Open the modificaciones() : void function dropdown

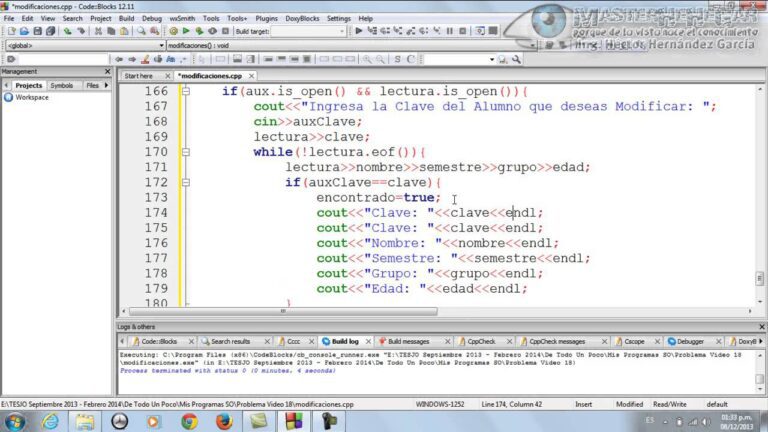352,46
